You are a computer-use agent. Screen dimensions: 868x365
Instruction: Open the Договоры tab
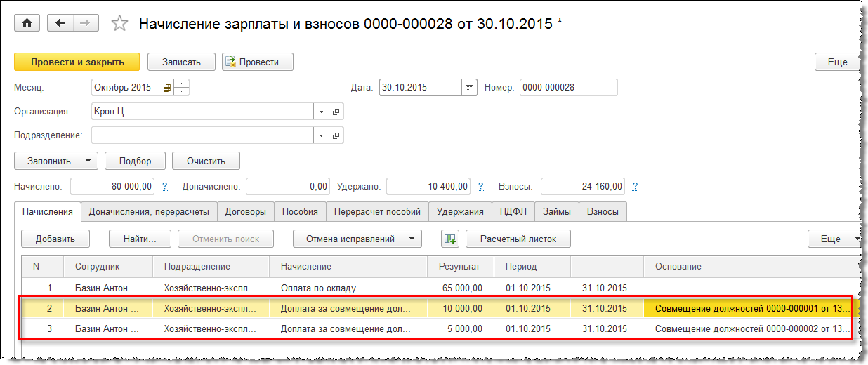click(246, 211)
